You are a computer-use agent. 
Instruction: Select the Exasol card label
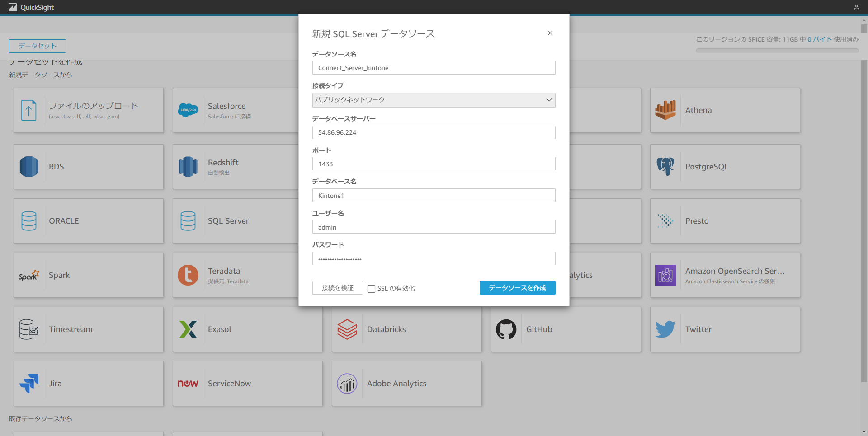click(x=220, y=329)
